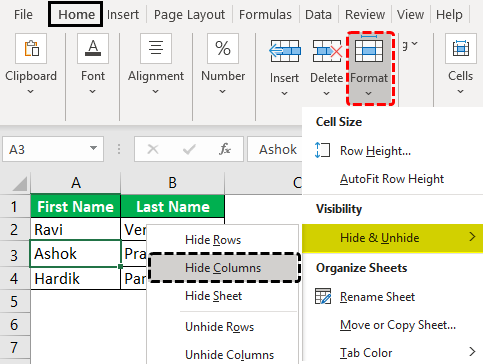Click the Last Name header cell
Screen dimensions: 483x364
tap(173, 206)
